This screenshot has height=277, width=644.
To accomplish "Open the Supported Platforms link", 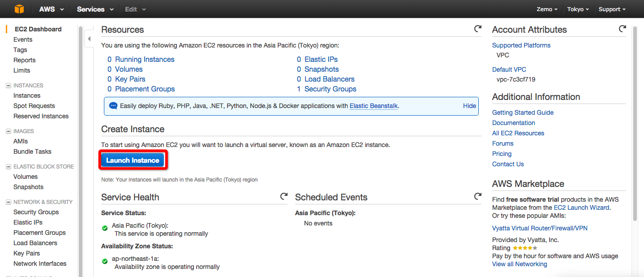I will (521, 45).
